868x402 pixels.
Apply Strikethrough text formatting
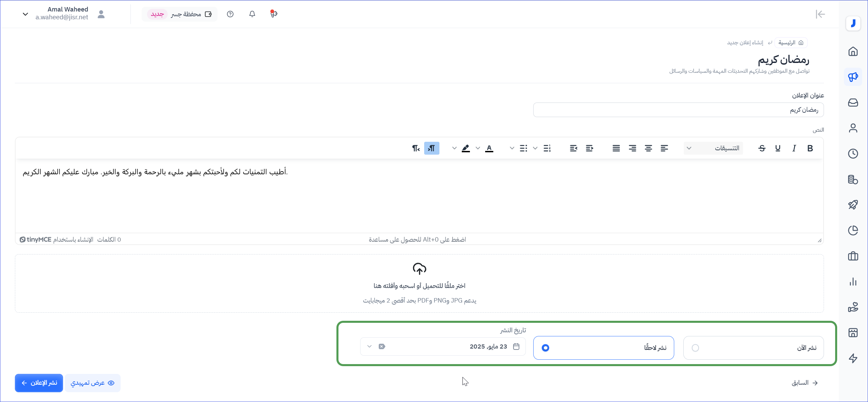pos(762,148)
